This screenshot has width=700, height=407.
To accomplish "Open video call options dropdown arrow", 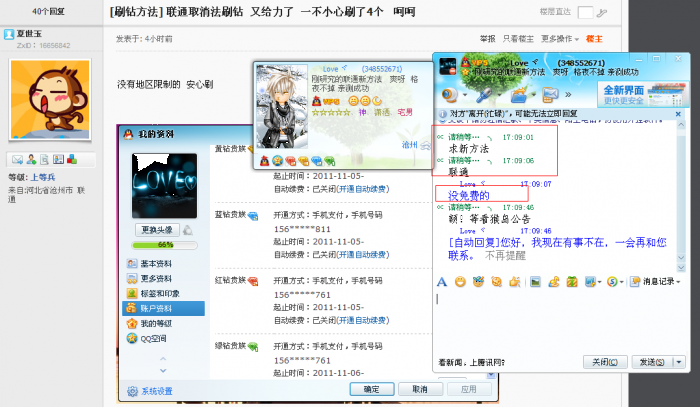I will 465,95.
